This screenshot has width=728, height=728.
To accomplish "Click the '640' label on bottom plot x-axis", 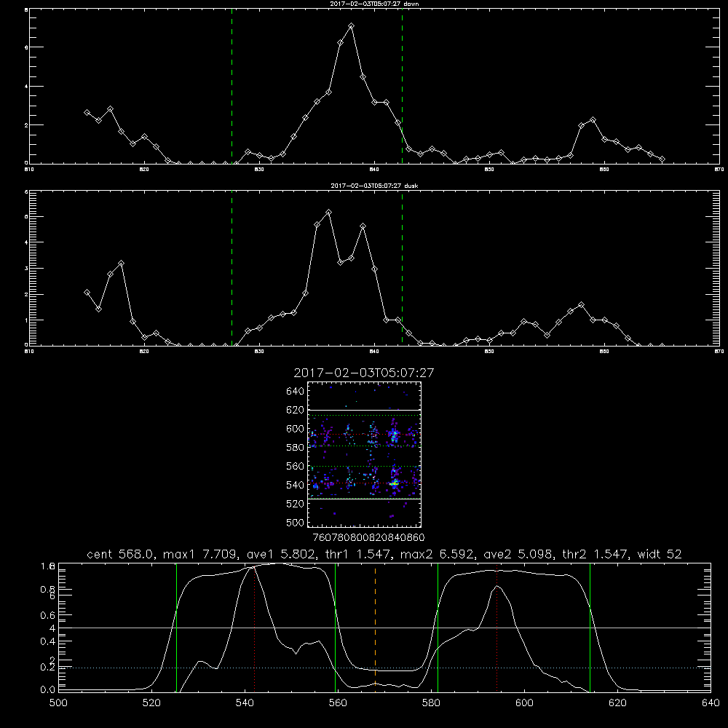I will coord(711,703).
